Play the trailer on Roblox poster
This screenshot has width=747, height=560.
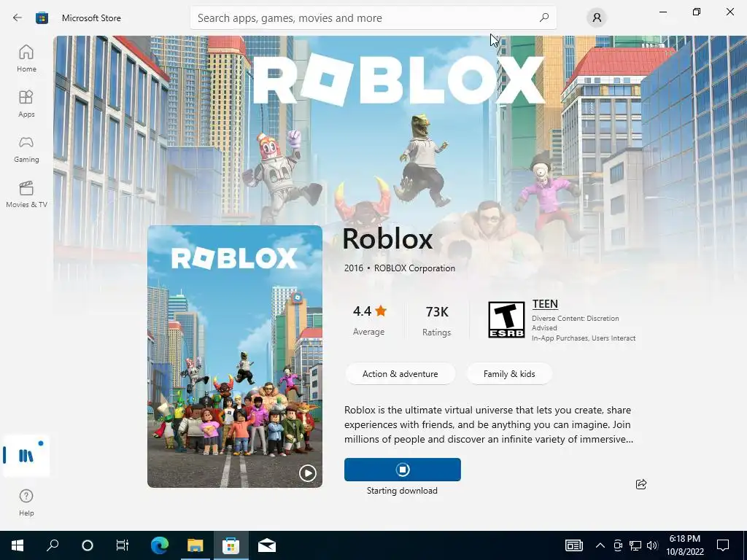pos(307,472)
